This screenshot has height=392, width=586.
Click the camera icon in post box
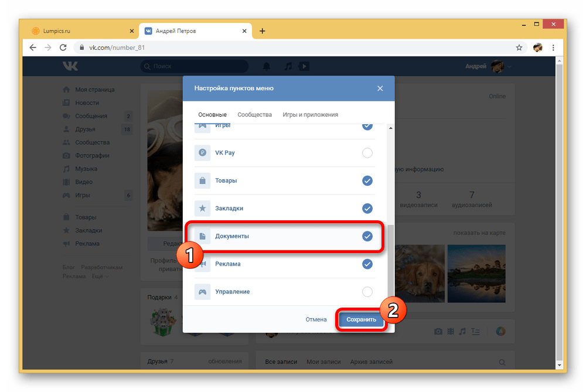(438, 332)
